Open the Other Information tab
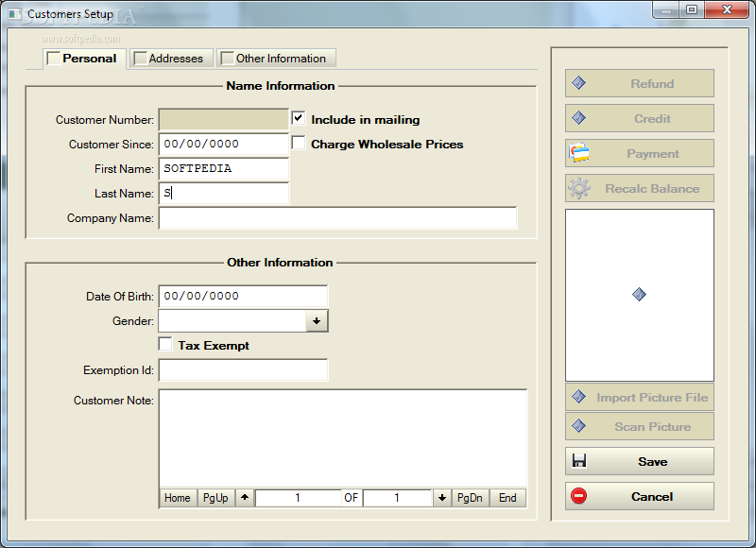This screenshot has height=548, width=756. (276, 59)
